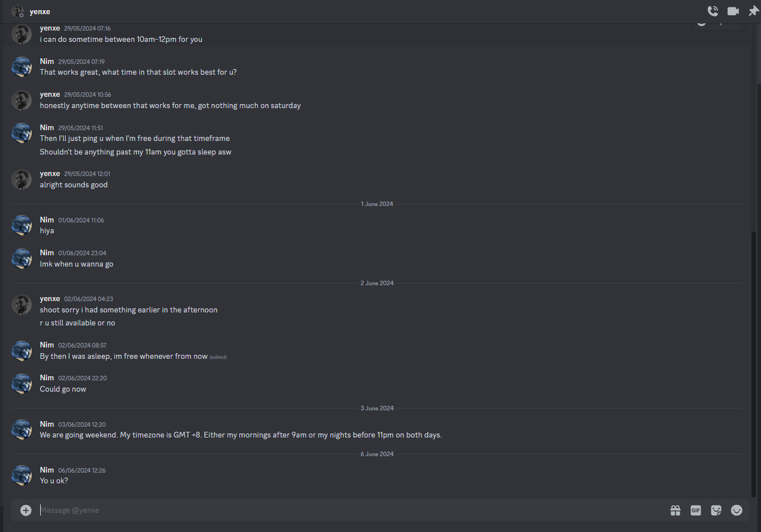
Task: Click the plus attachment button
Action: [x=26, y=510]
